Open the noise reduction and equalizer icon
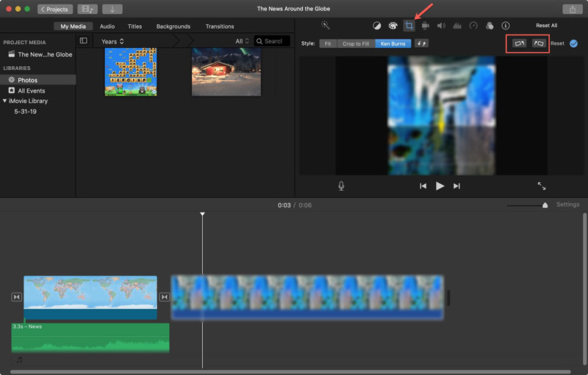588x375 pixels. 457,26
